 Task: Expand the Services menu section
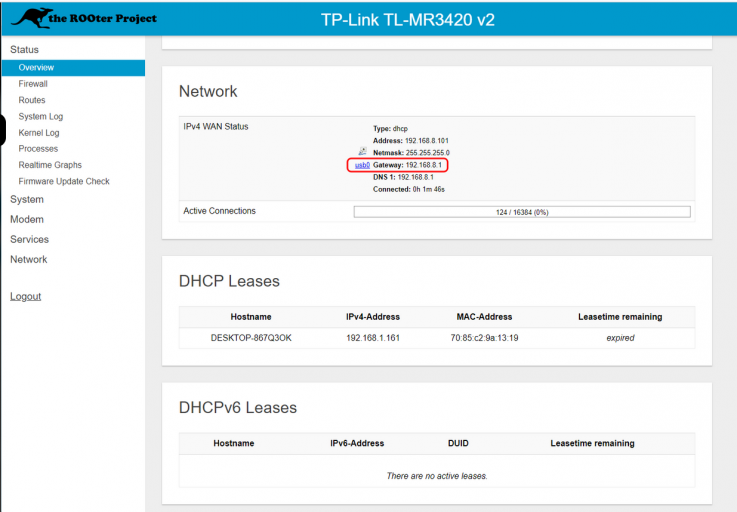tap(29, 239)
